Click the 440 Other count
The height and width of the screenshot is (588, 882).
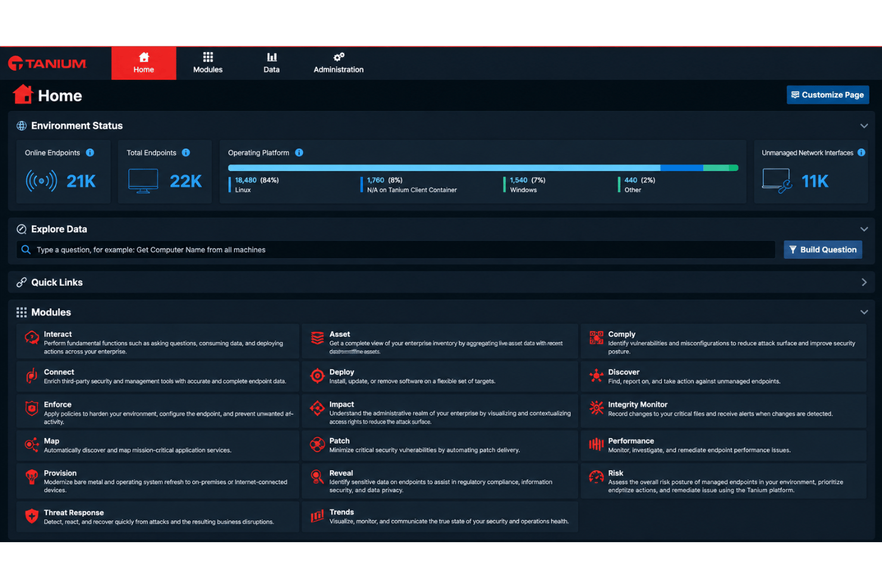631,180
